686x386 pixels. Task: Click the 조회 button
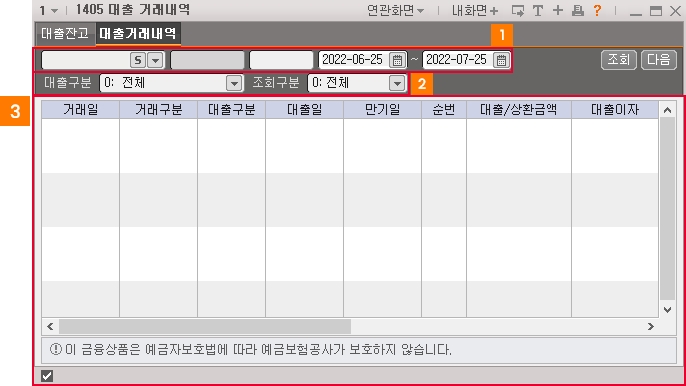point(619,60)
